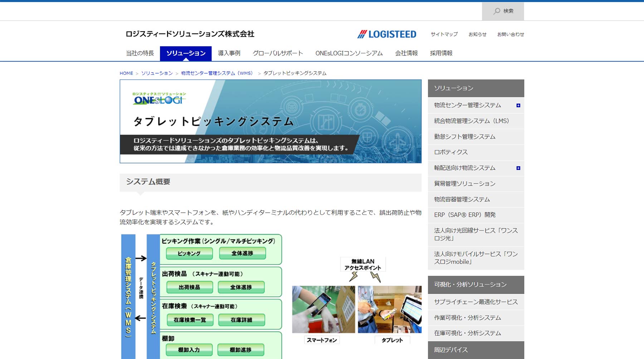This screenshot has width=644, height=359.
Task: Open サプライチェーン最適化サービス sidebar link
Action: point(476,302)
